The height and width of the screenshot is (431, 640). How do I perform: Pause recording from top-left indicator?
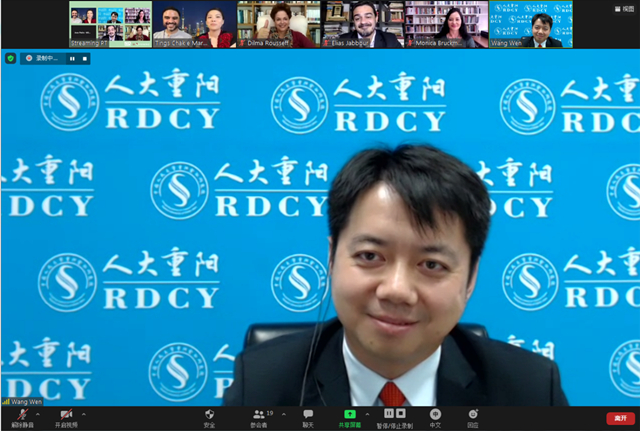click(72, 59)
